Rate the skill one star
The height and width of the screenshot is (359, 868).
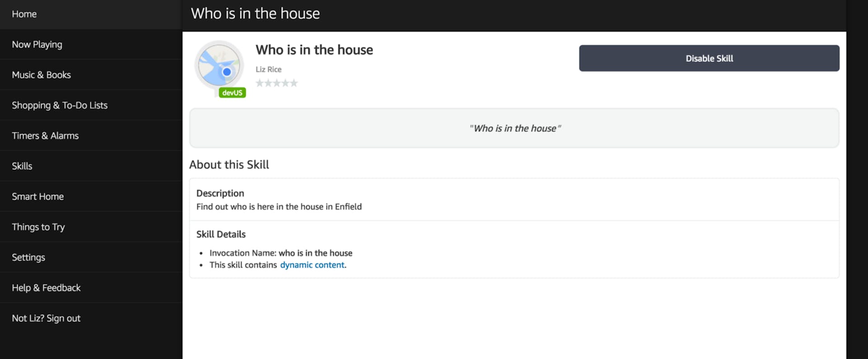coord(259,83)
